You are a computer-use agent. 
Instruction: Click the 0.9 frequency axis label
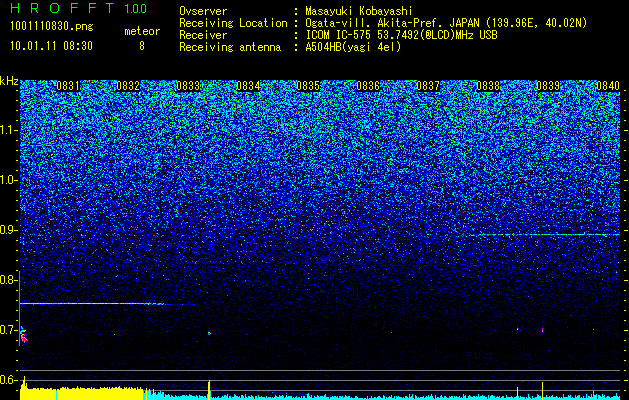[x=7, y=230]
